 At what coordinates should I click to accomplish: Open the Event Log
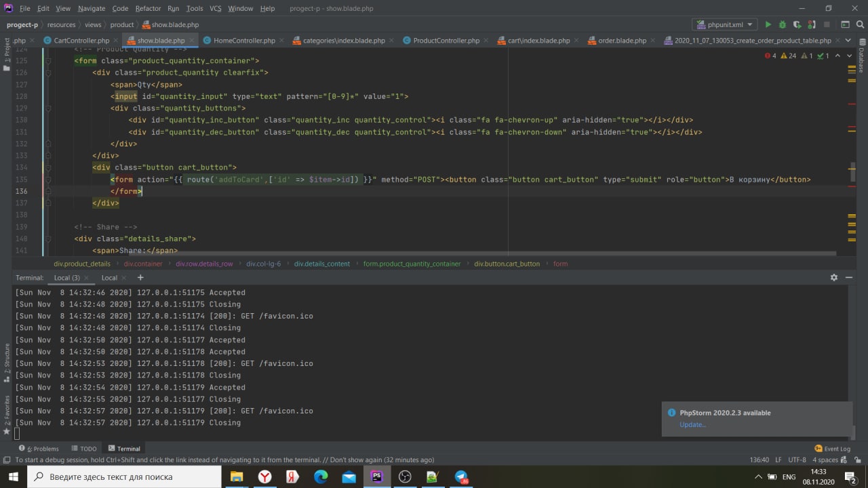pos(832,449)
